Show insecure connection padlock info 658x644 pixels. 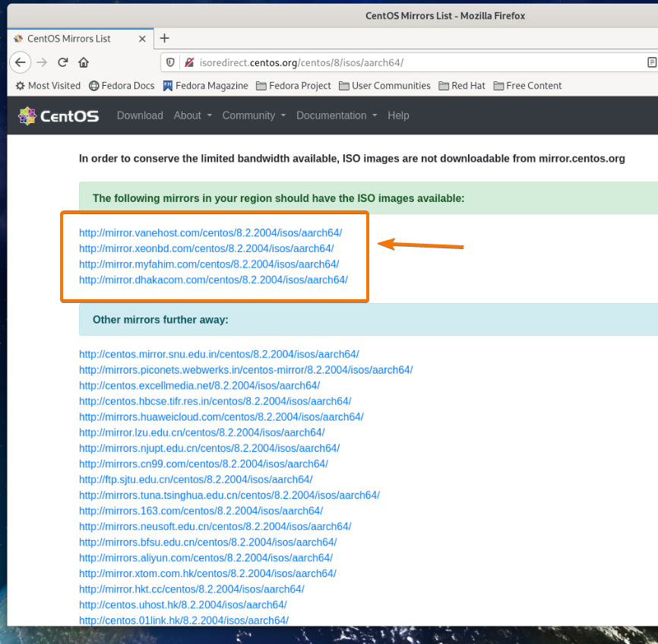(x=189, y=62)
